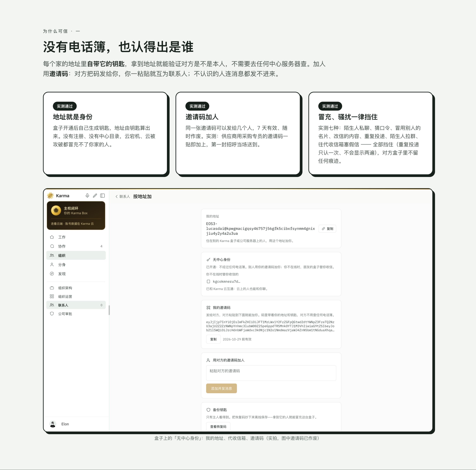Click the 粘贴对方的邀请码 input field

pos(271,373)
